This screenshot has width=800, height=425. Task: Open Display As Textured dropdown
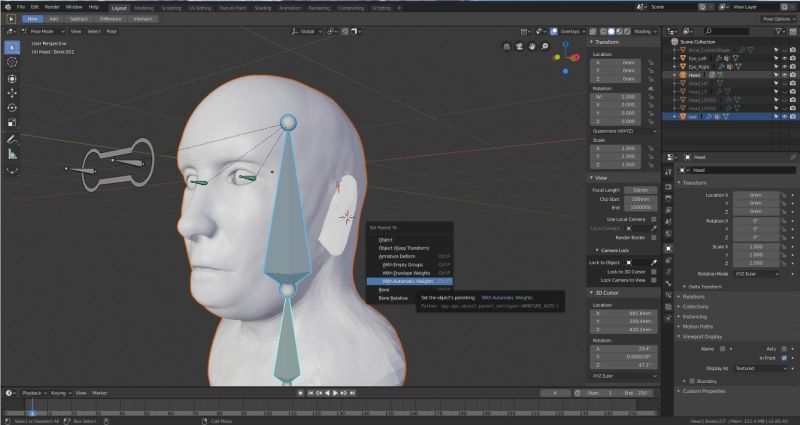[x=760, y=368]
